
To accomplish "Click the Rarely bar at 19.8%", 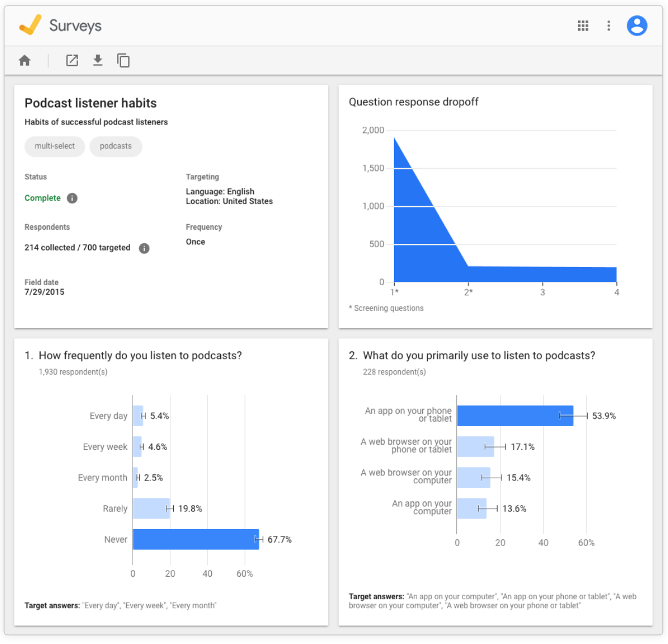I will 151,509.
